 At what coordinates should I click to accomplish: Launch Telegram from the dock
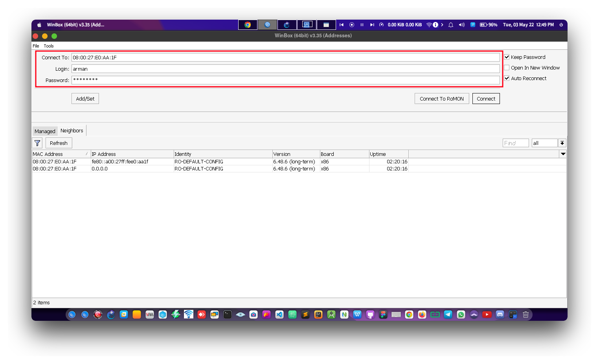(x=448, y=315)
